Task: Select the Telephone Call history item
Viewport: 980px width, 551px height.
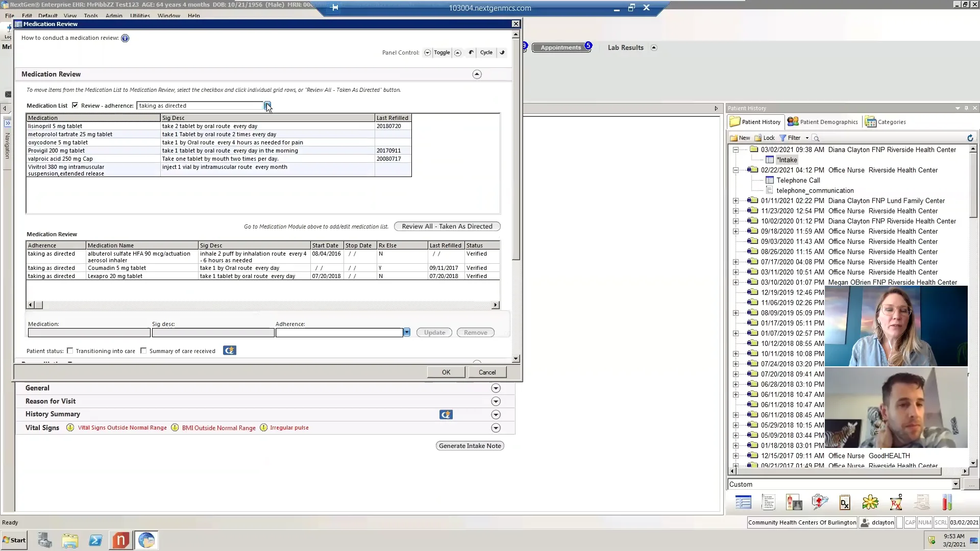Action: (x=798, y=180)
